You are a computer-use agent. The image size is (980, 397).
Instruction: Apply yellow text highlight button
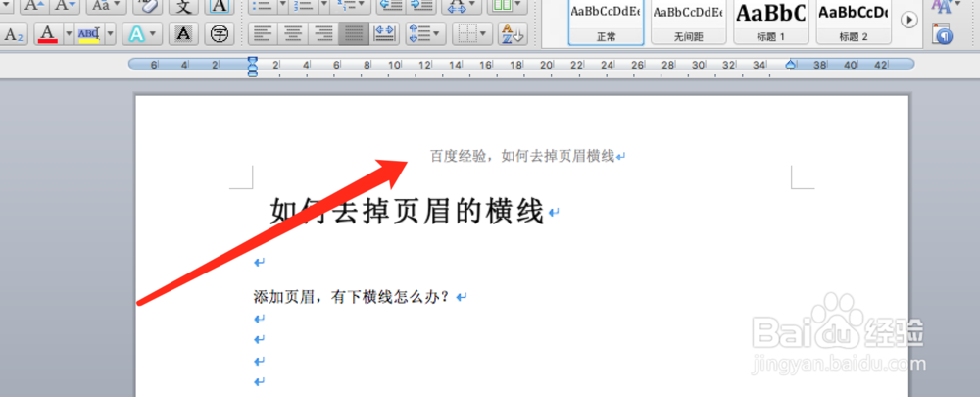point(89,34)
